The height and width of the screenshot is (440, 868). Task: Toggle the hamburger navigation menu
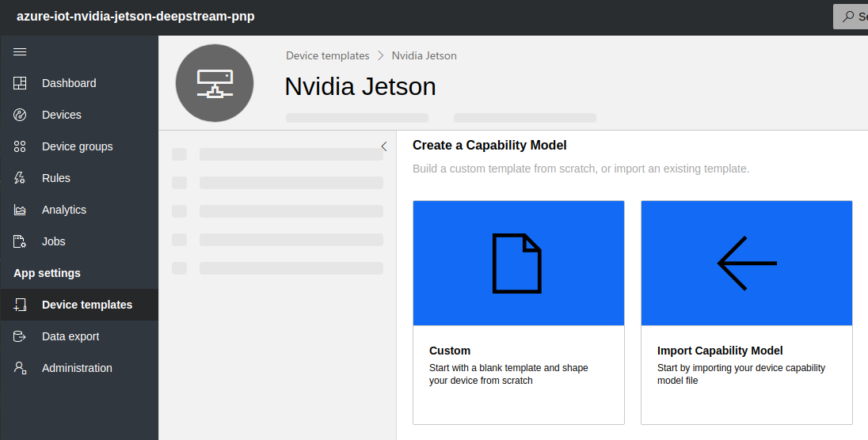pos(20,52)
